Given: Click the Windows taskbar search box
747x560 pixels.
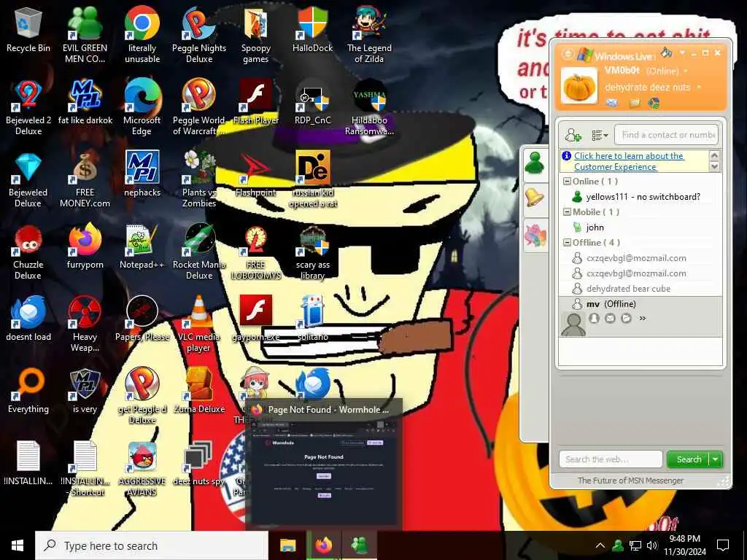Looking at the screenshot, I should point(152,545).
